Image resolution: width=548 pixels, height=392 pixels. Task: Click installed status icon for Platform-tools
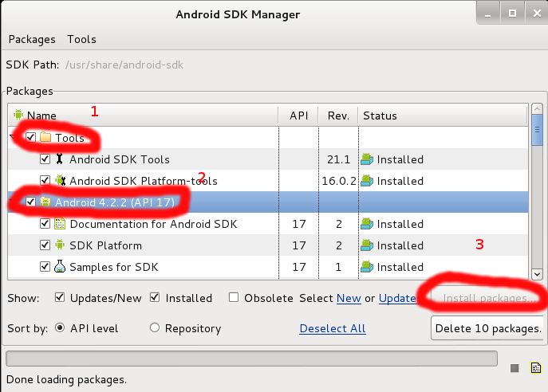pos(367,181)
